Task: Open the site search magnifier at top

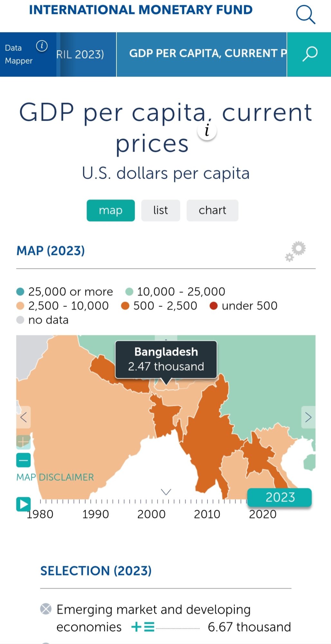Action: (305, 14)
